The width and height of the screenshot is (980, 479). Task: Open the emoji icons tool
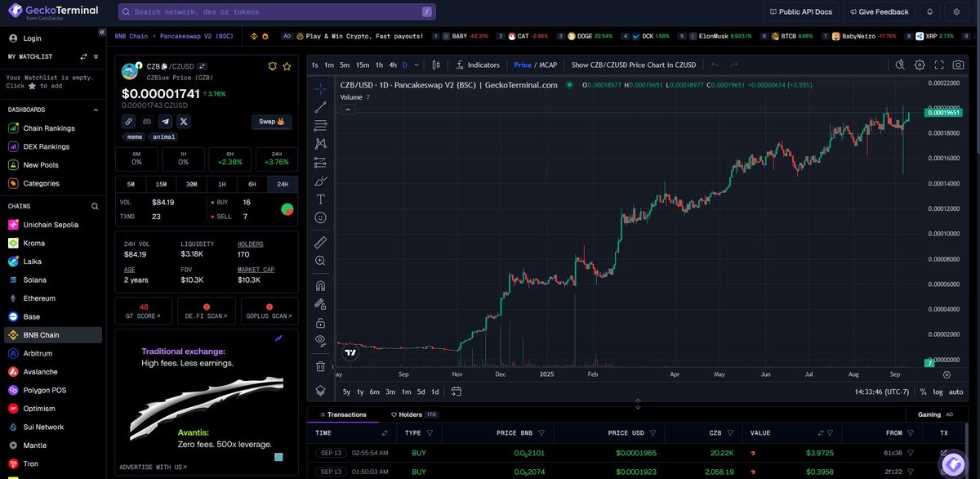pos(321,217)
